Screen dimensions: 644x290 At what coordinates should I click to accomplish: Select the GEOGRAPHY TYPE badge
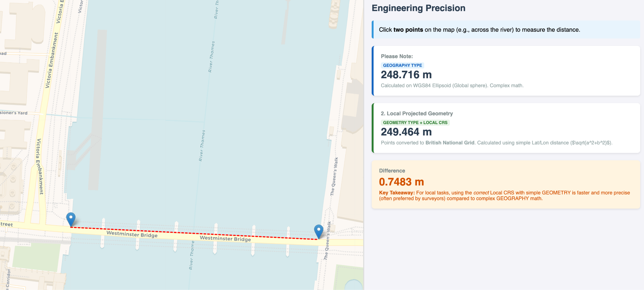pyautogui.click(x=403, y=65)
